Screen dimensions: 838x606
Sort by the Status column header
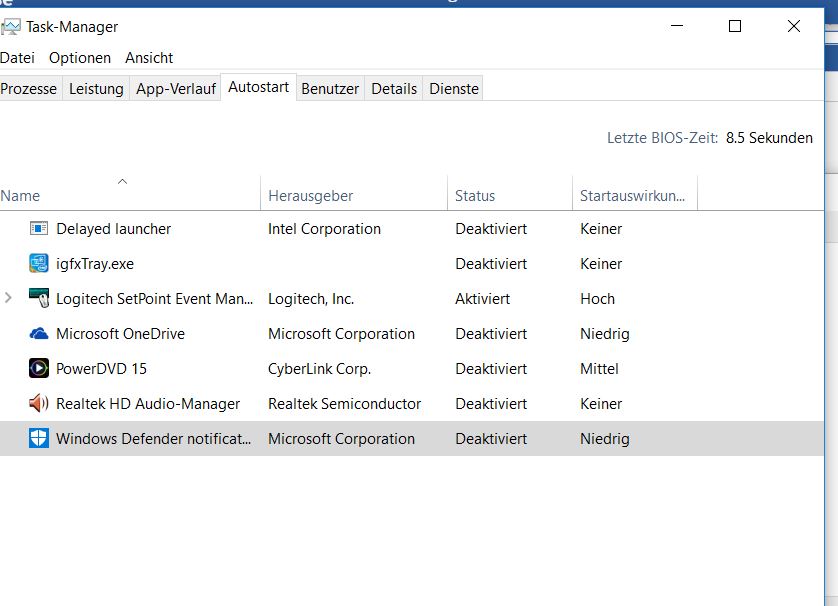475,196
